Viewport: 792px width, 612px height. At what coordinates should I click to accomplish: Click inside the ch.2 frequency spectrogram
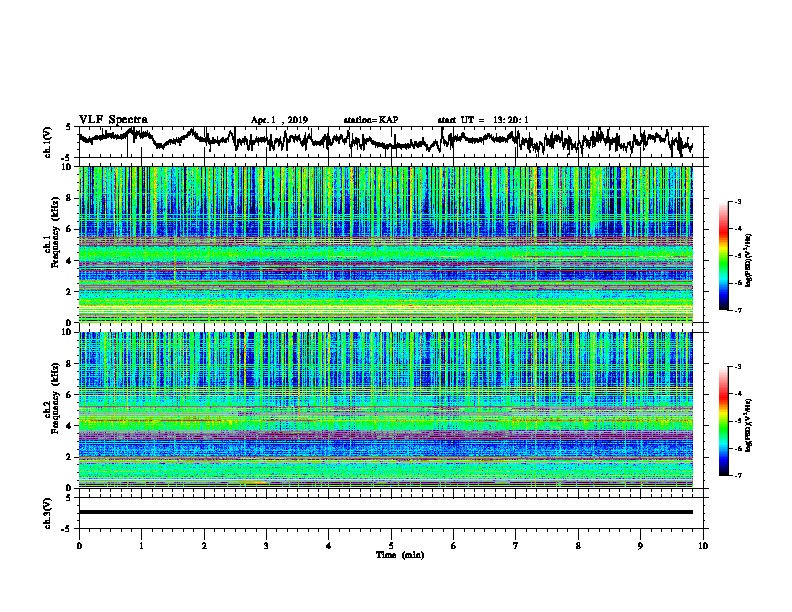(x=385, y=410)
